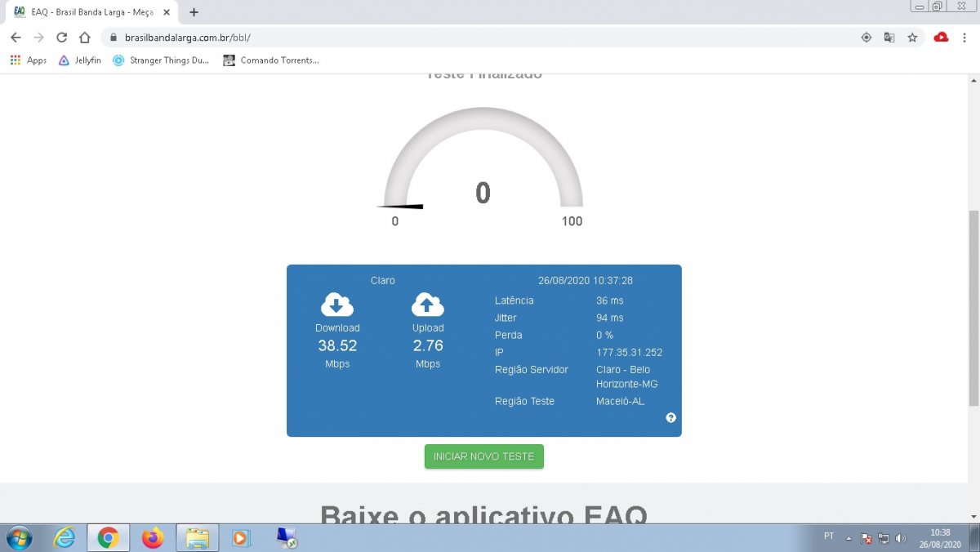
Task: Click the help question mark icon
Action: point(670,417)
